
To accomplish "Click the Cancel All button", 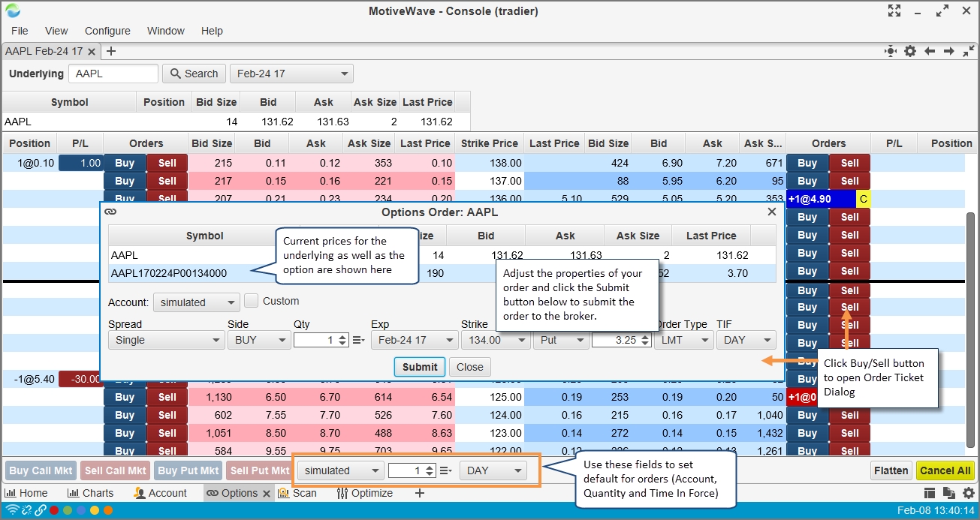I will point(945,470).
